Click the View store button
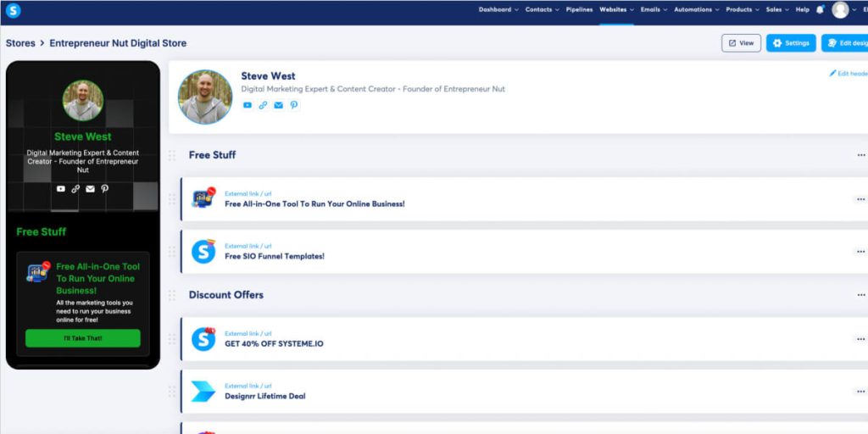868x434 pixels. pos(741,43)
